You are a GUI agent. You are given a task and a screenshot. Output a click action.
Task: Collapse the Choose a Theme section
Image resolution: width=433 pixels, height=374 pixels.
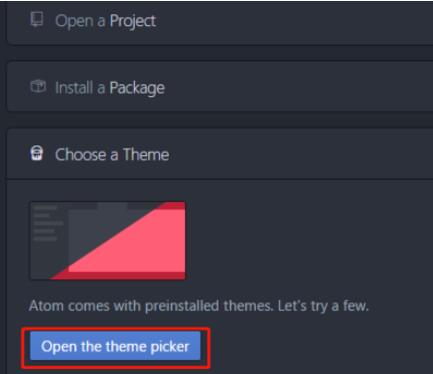220,154
